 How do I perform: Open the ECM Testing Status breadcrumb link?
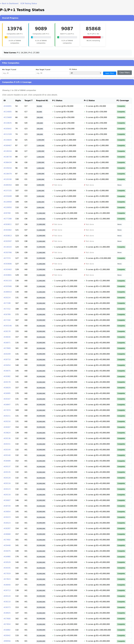tap(29, 4)
